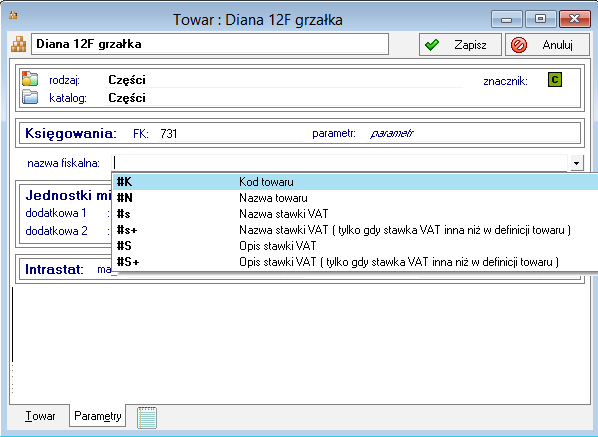Edit the product name field Diana 12F grzałka
This screenshot has height=437, width=598.
pos(210,44)
